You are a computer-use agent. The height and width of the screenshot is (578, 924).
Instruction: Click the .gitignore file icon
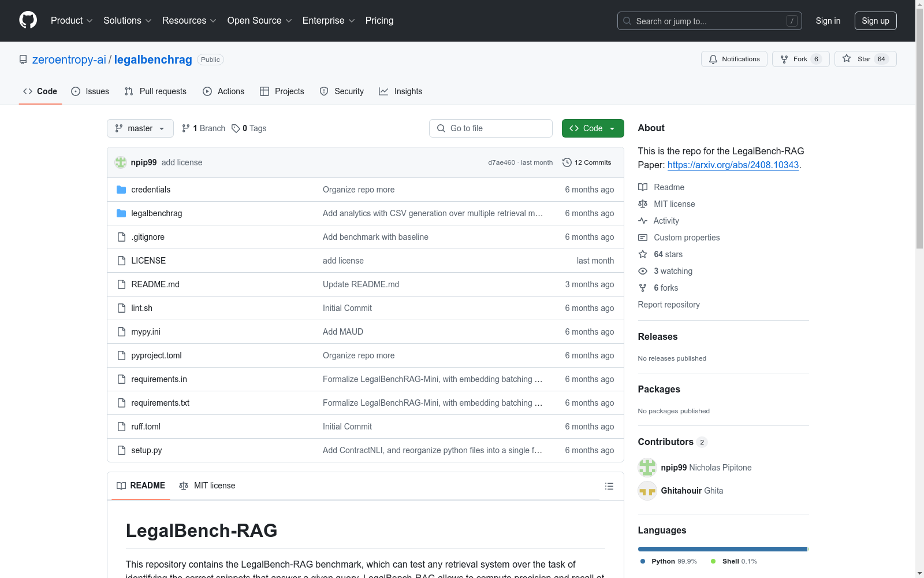click(x=121, y=237)
